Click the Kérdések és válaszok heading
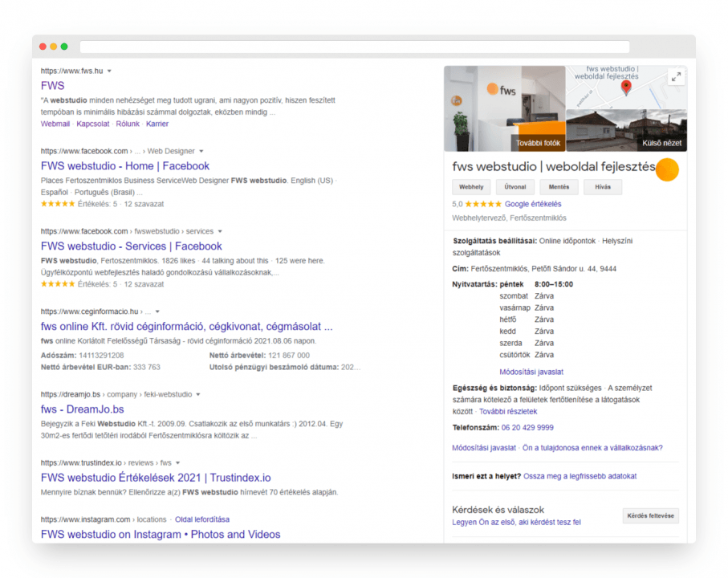This screenshot has height=578, width=728. coord(498,510)
